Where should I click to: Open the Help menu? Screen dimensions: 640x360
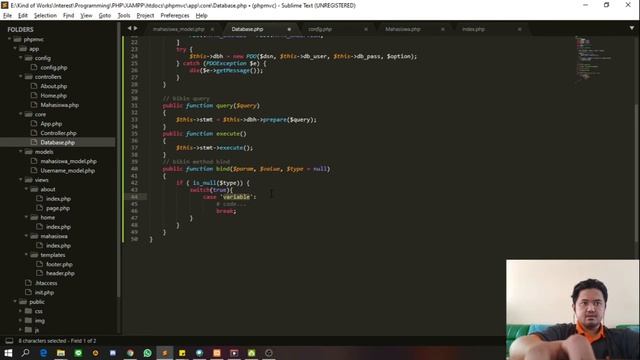(202, 16)
